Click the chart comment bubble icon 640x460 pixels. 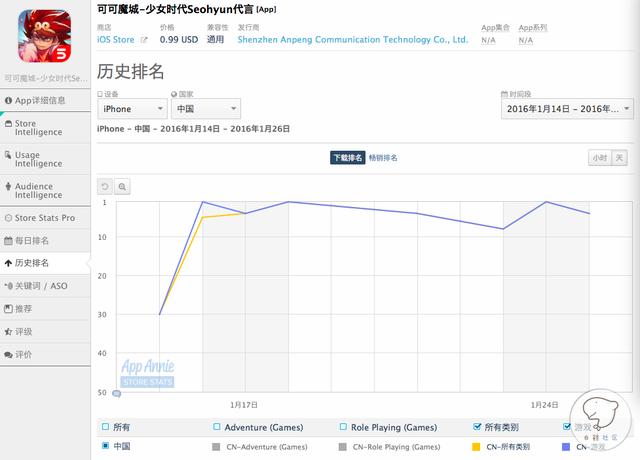pos(116,393)
